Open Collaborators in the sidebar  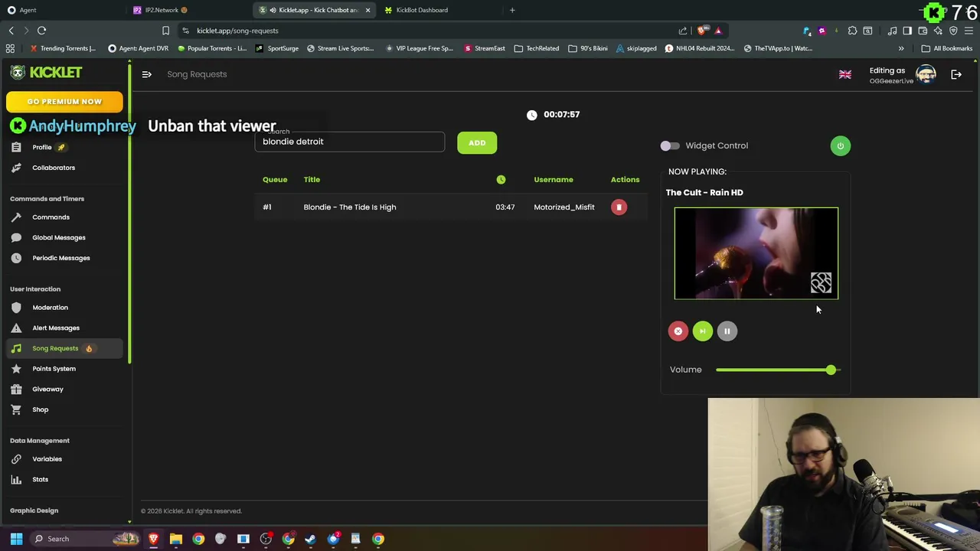click(x=54, y=168)
